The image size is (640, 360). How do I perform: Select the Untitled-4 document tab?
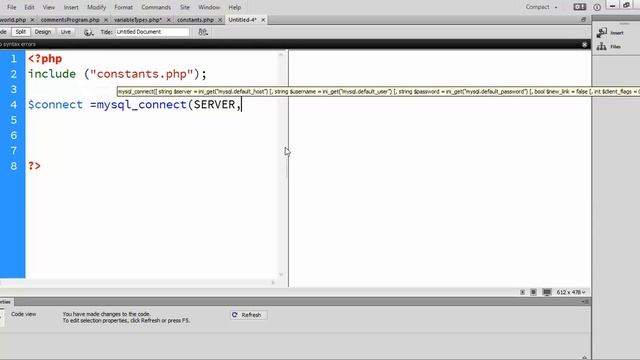242,20
